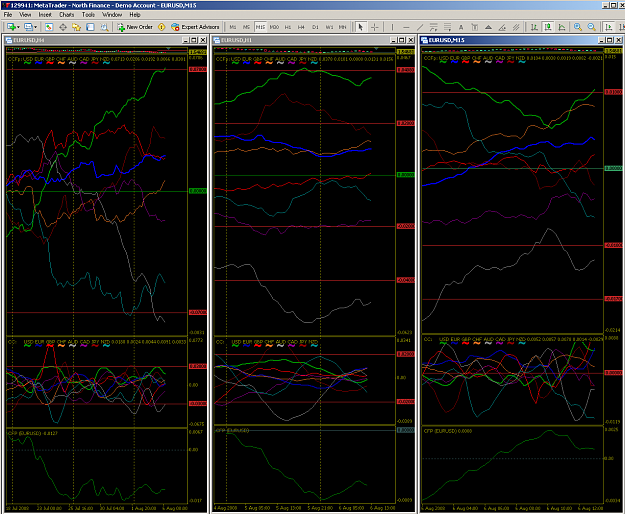The height and width of the screenshot is (514, 625).
Task: Set chart to Bar Chart icon
Action: pyautogui.click(x=534, y=27)
